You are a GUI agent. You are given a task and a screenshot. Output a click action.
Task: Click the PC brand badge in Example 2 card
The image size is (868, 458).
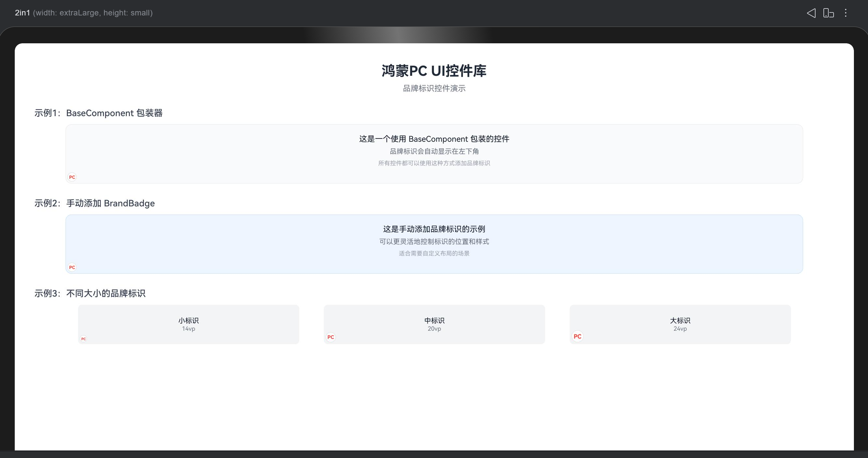72,267
